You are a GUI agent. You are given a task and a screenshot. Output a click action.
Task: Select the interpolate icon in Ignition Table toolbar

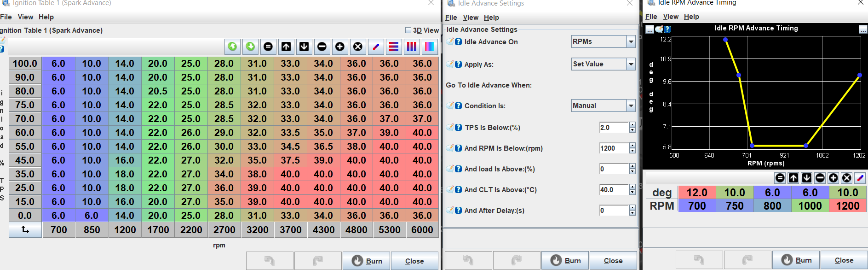376,47
